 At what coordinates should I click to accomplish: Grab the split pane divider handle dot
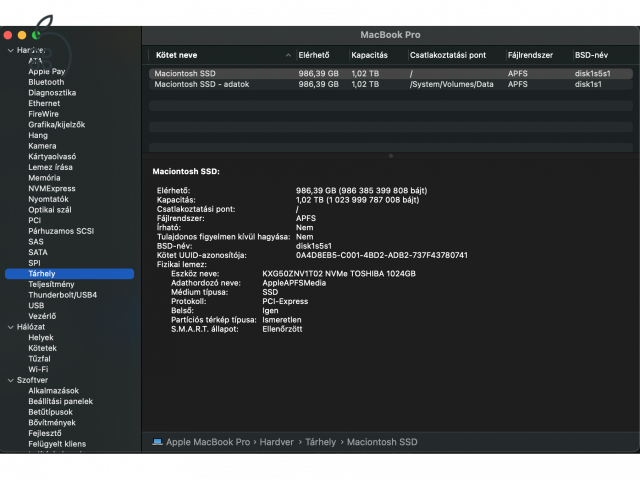(391, 156)
